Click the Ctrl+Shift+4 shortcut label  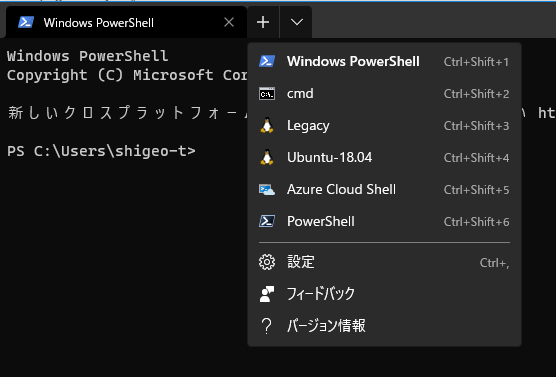pyautogui.click(x=476, y=158)
